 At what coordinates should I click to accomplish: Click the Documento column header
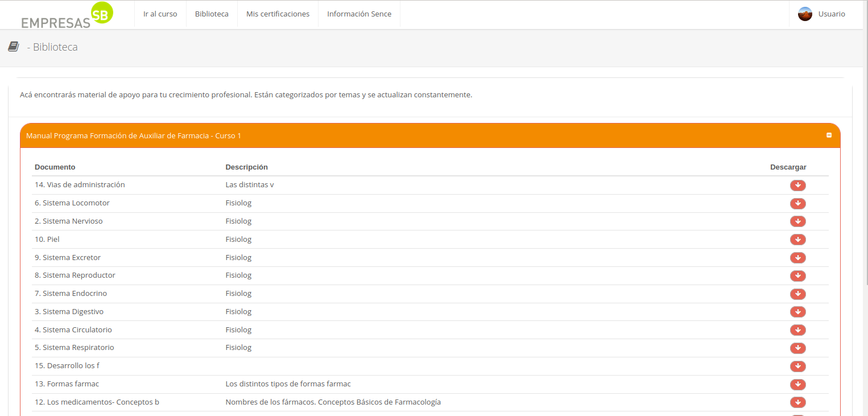[x=55, y=167]
